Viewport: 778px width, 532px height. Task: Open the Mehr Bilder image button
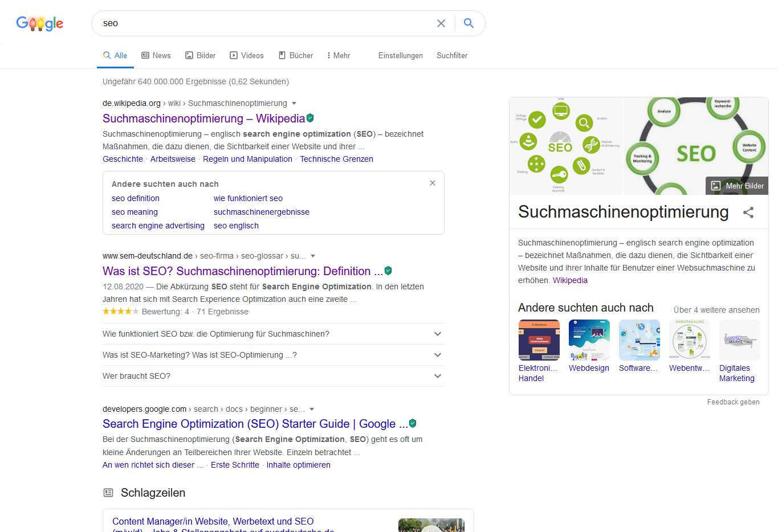coord(737,186)
